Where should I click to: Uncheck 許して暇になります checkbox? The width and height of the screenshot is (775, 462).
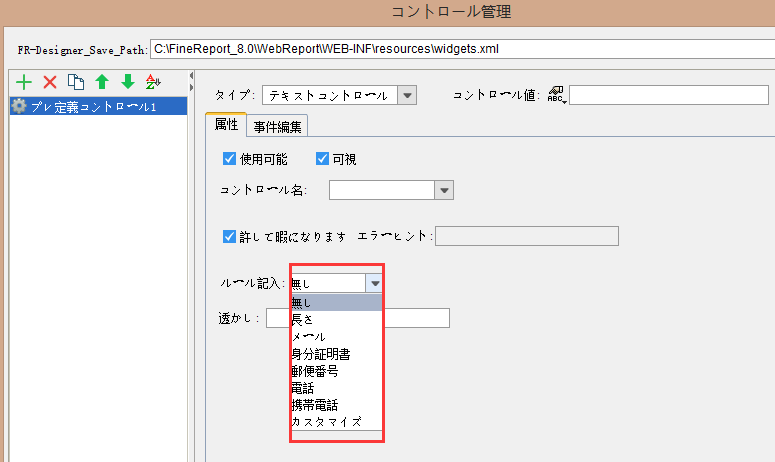coord(229,236)
